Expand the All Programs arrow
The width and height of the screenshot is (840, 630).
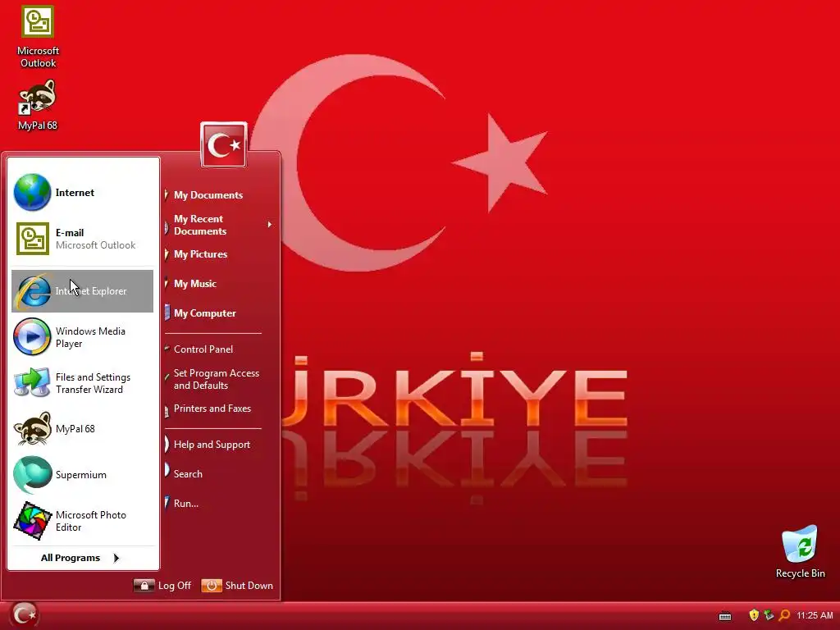coord(116,558)
